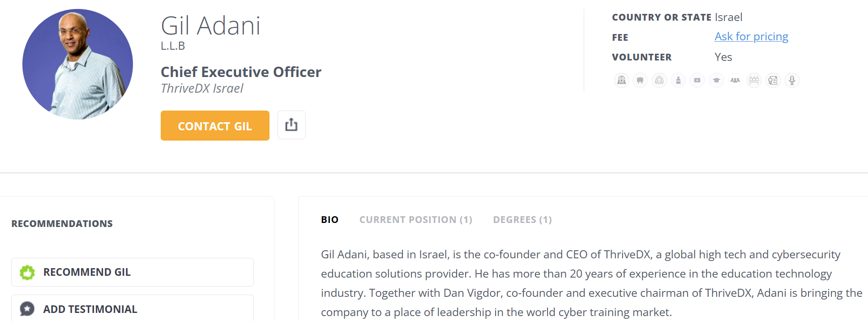The image size is (868, 321).
Task: Open the Degrees tab
Action: 522,220
